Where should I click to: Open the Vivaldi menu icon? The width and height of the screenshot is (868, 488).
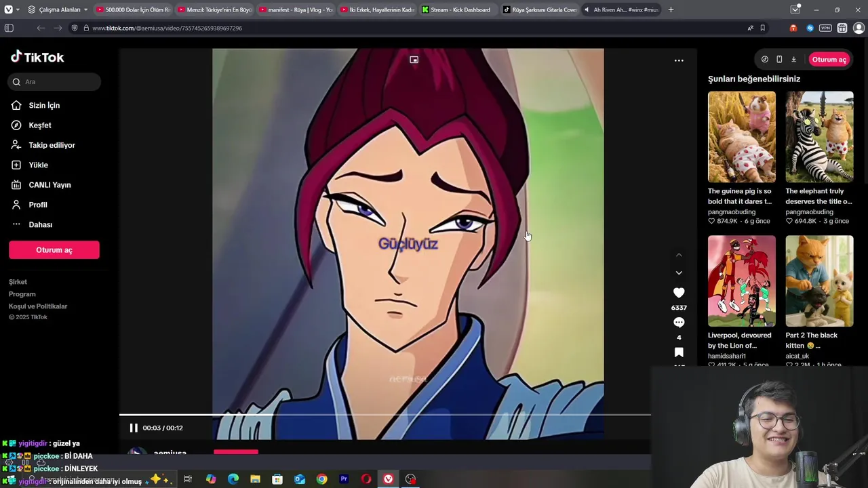pyautogui.click(x=8, y=9)
